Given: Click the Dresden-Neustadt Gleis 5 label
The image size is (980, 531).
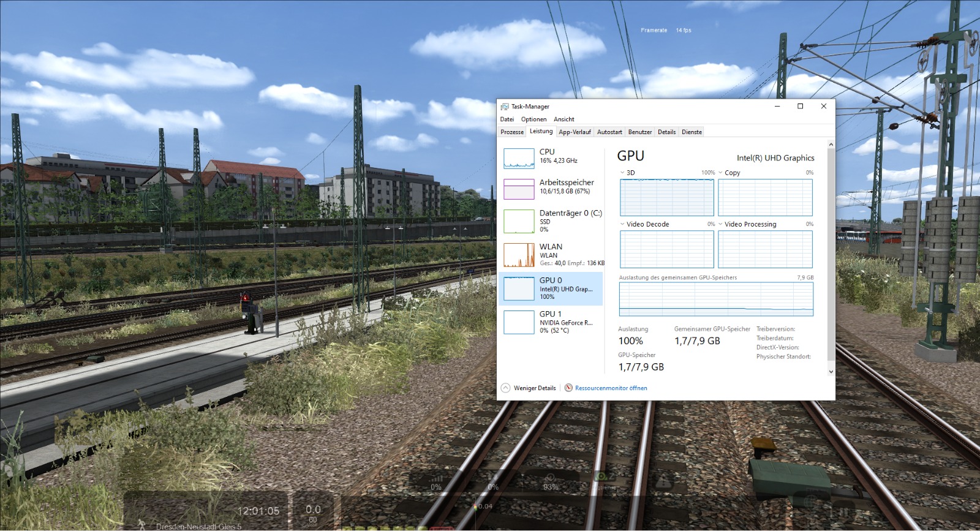Looking at the screenshot, I should (199, 527).
